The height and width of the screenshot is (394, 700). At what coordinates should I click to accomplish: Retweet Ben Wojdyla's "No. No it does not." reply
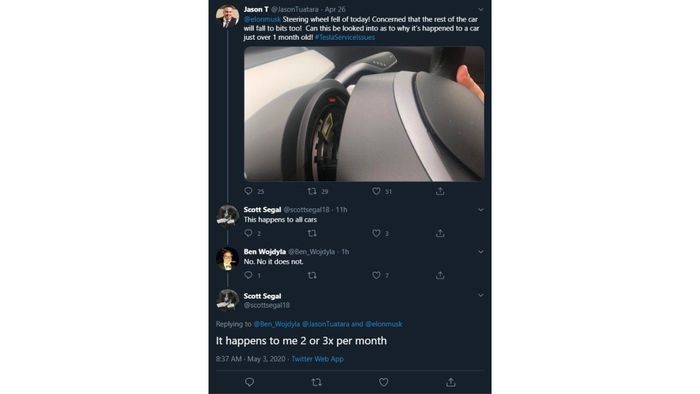[312, 275]
